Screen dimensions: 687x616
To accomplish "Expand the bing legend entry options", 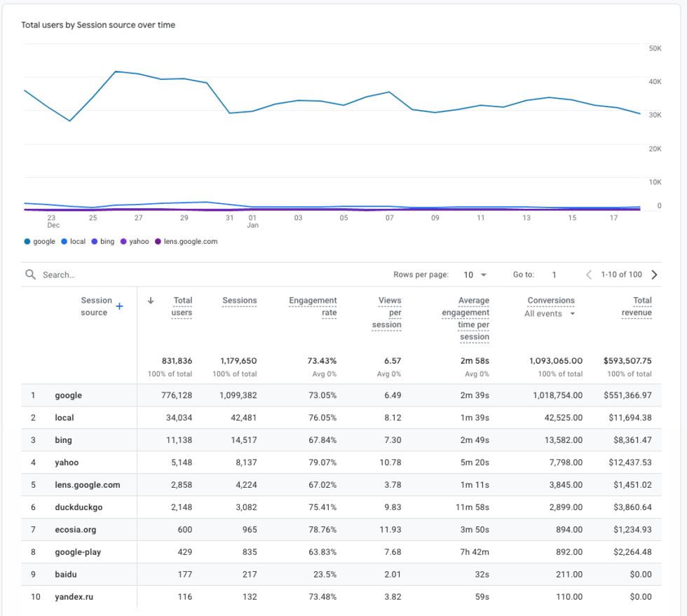I will (103, 241).
